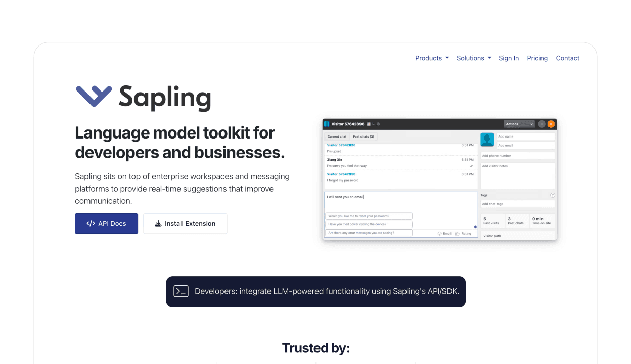Switch to Past chats (3) tab
This screenshot has height=364, width=631.
point(363,136)
